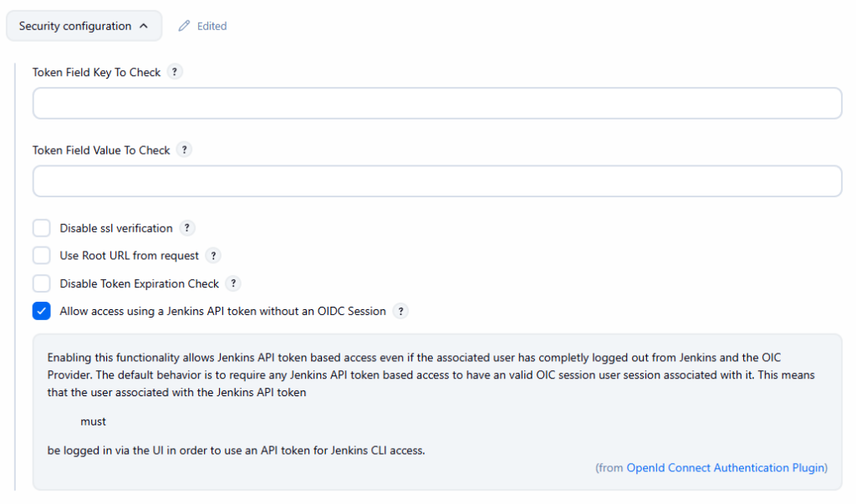
Task: Open help for Token Field Key To Check
Action: coord(174,72)
